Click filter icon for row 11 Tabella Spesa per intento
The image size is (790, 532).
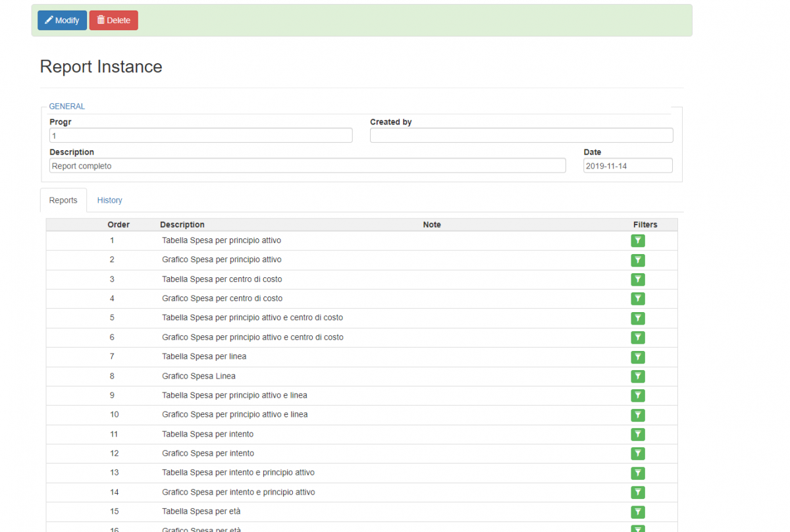pyautogui.click(x=637, y=435)
